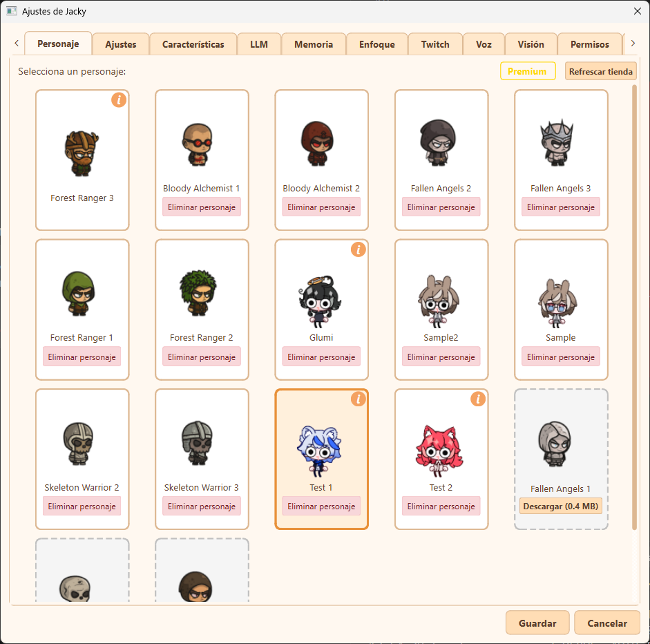
Task: Open the LLM tab
Action: click(x=259, y=44)
